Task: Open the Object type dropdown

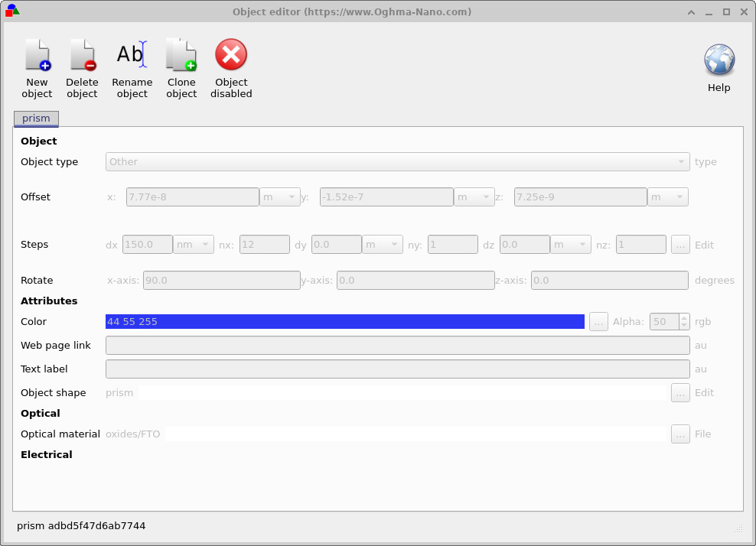Action: coord(397,162)
